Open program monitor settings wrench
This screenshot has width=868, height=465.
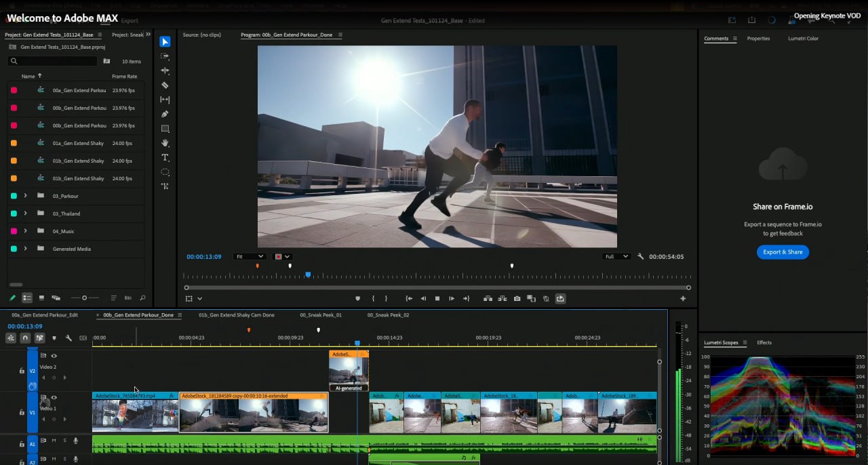(640, 257)
